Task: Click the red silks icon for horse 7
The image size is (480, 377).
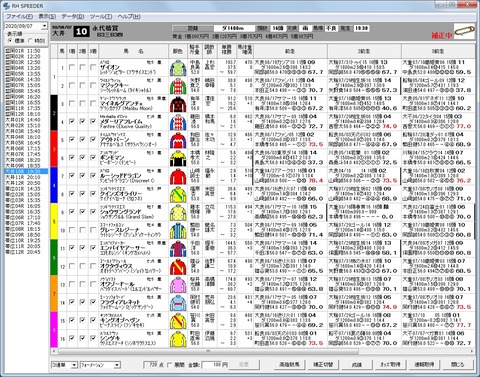Action: pyautogui.click(x=178, y=176)
